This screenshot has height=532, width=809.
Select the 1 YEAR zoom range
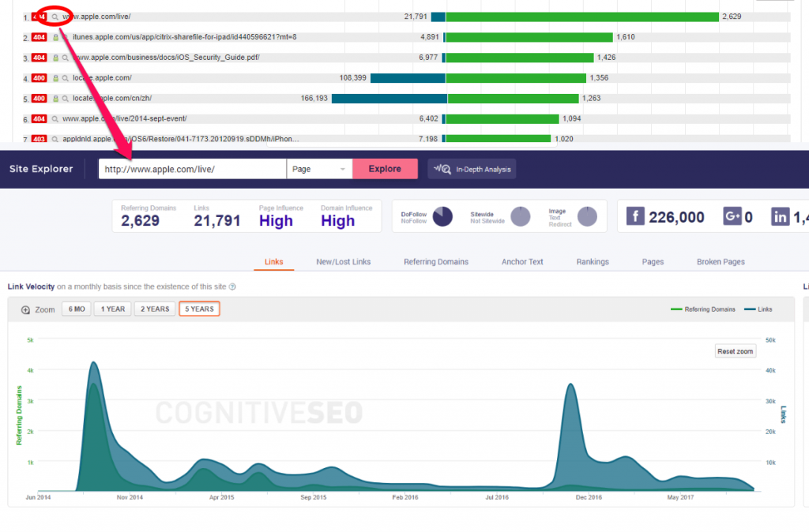112,309
